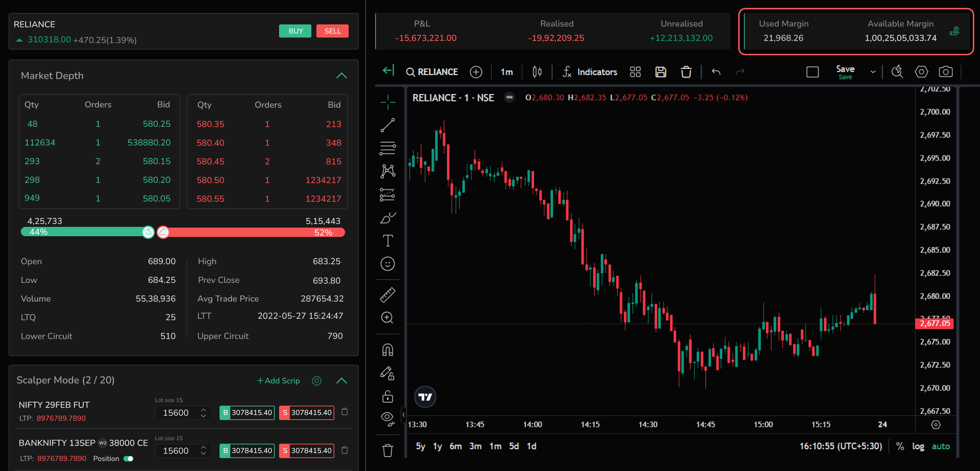Select the 3m time range
Screen dimensions: 980x471
475,446
